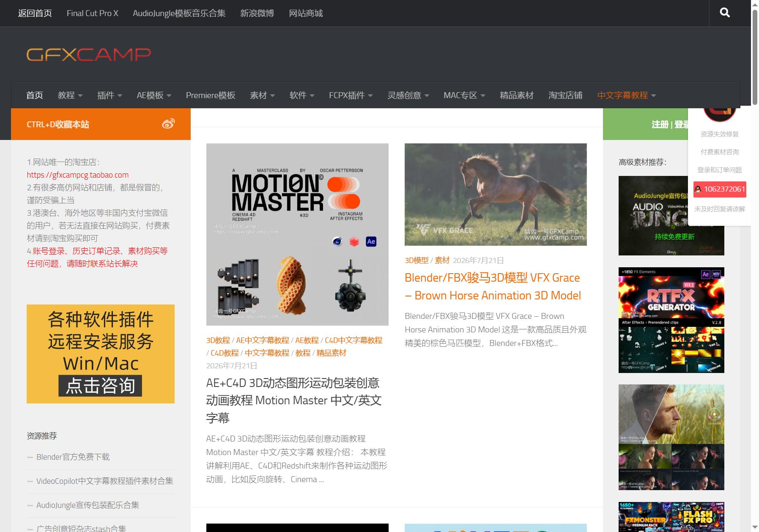Click the Weibo icon in orange bar

(168, 124)
